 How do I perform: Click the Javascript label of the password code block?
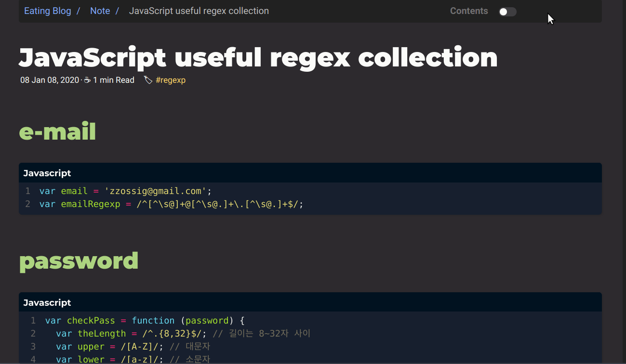coord(47,302)
